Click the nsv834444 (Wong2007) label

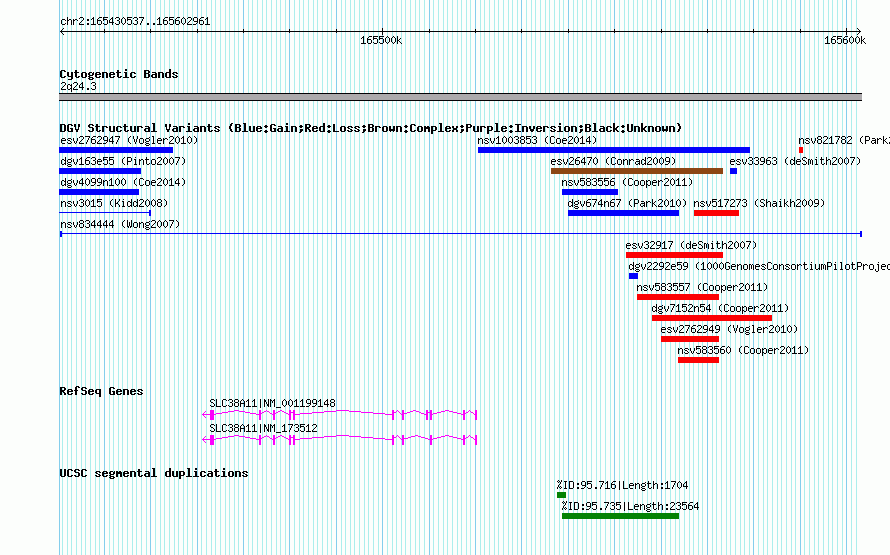(120, 224)
